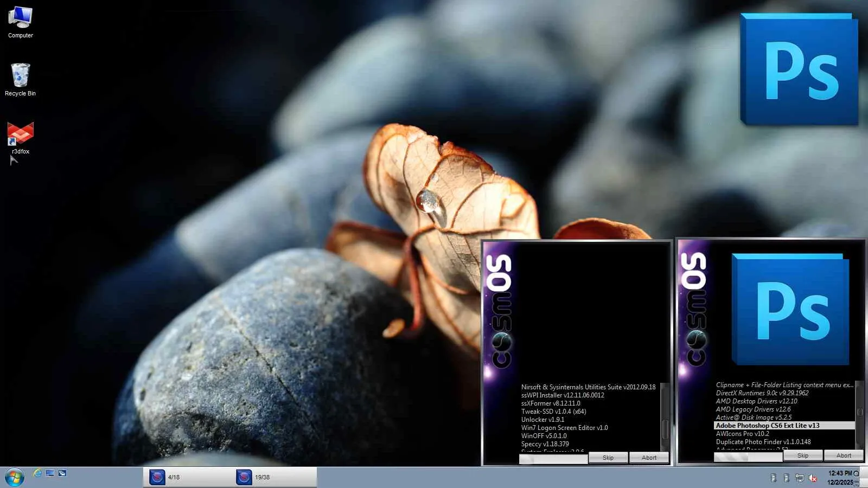Screen dimensions: 868x488
Task: Click the Switch Between Windows quick launch icon
Action: point(62,473)
